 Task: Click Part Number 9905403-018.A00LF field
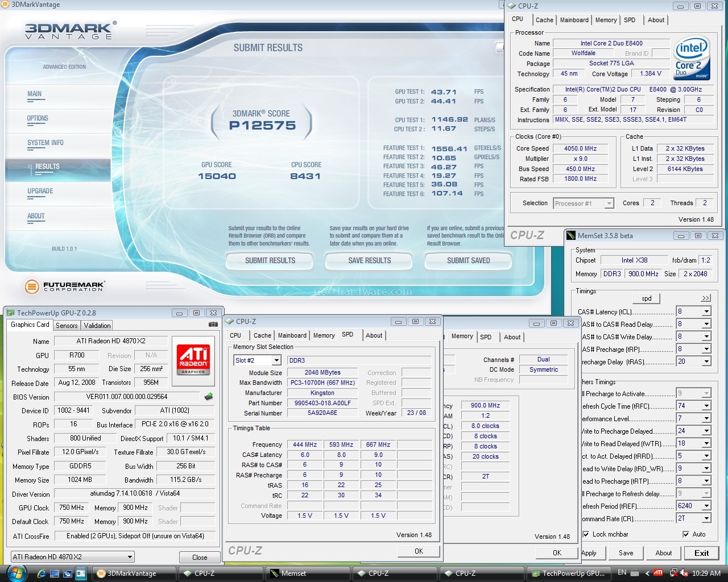pos(322,403)
